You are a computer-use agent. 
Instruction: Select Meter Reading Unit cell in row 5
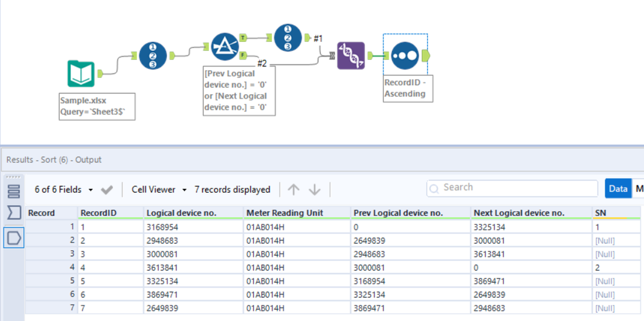[x=297, y=281]
